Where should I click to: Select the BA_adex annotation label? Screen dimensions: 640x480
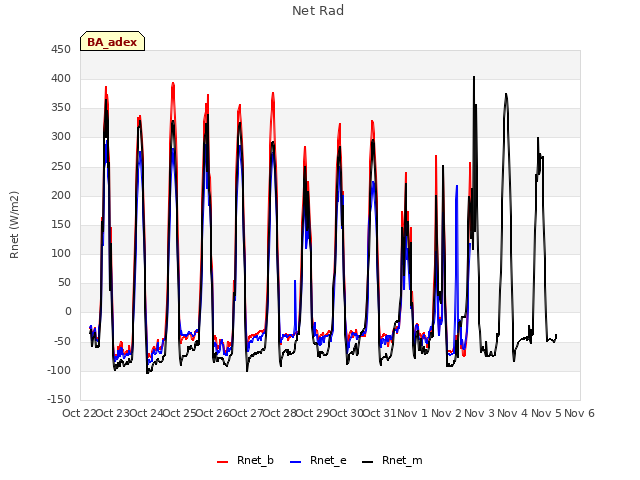click(x=112, y=42)
